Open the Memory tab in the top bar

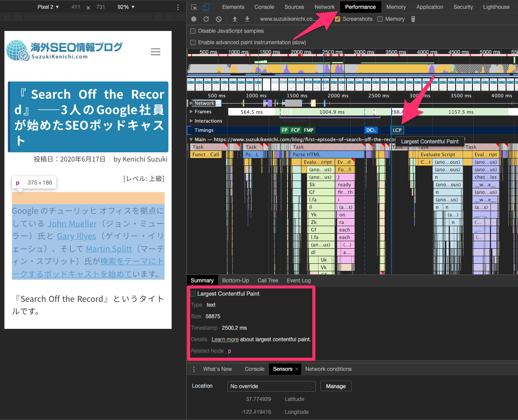(x=396, y=7)
